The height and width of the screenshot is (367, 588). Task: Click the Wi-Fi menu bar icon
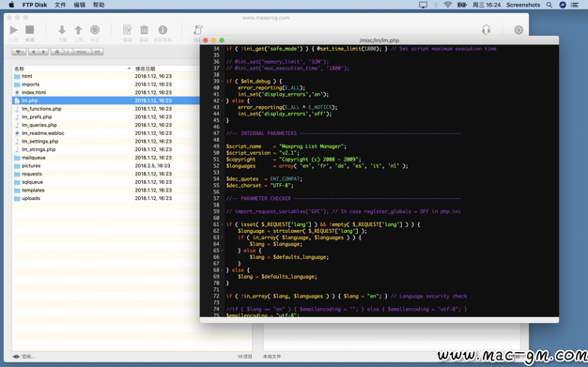[x=447, y=5]
